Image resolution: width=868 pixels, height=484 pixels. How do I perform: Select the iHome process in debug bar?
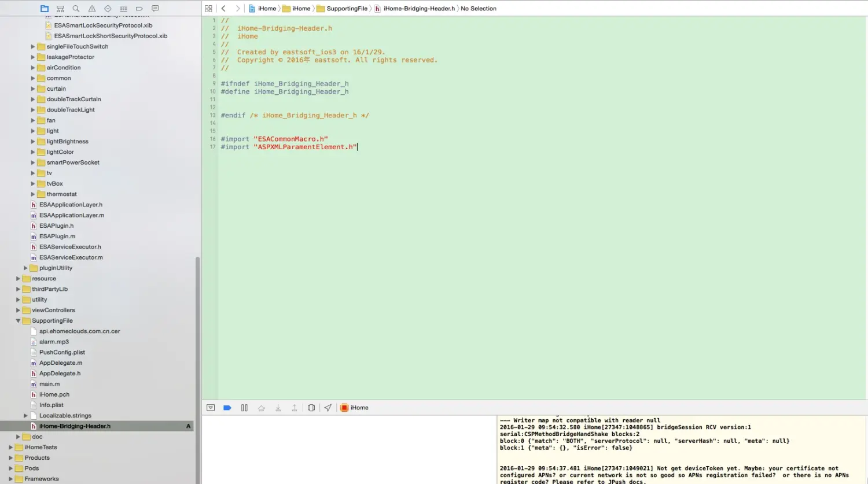tap(355, 408)
